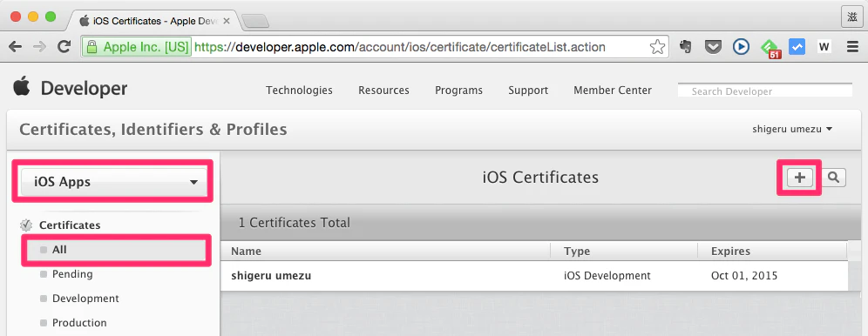Viewport: 868px width, 336px height.
Task: Click the iOS Development type cell
Action: pyautogui.click(x=607, y=275)
